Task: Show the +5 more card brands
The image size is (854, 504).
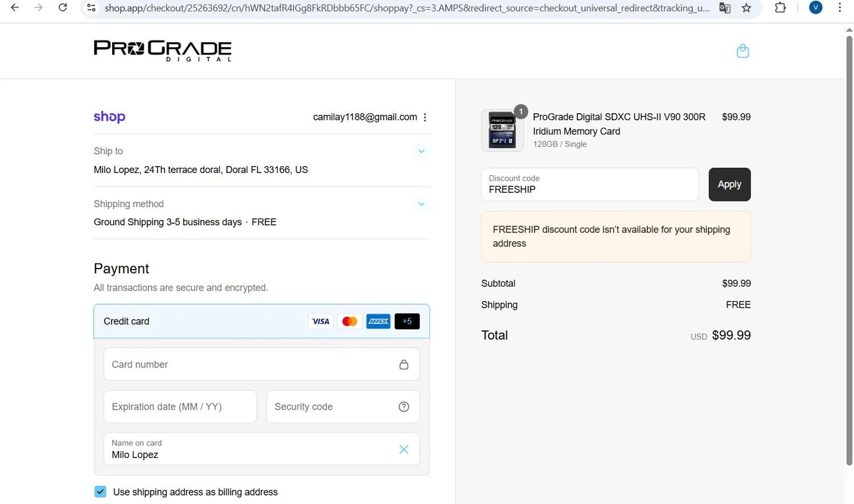Action: pyautogui.click(x=407, y=321)
